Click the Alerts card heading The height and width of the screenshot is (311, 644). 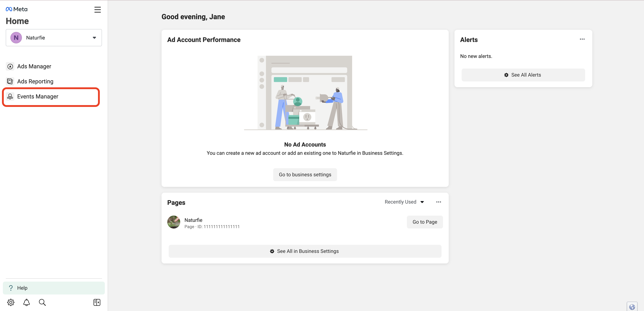click(469, 40)
